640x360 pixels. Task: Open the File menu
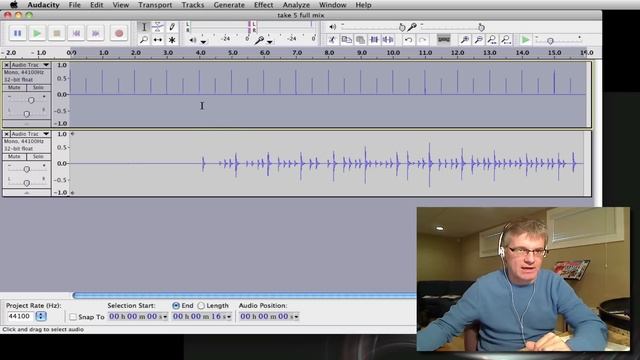pos(74,5)
